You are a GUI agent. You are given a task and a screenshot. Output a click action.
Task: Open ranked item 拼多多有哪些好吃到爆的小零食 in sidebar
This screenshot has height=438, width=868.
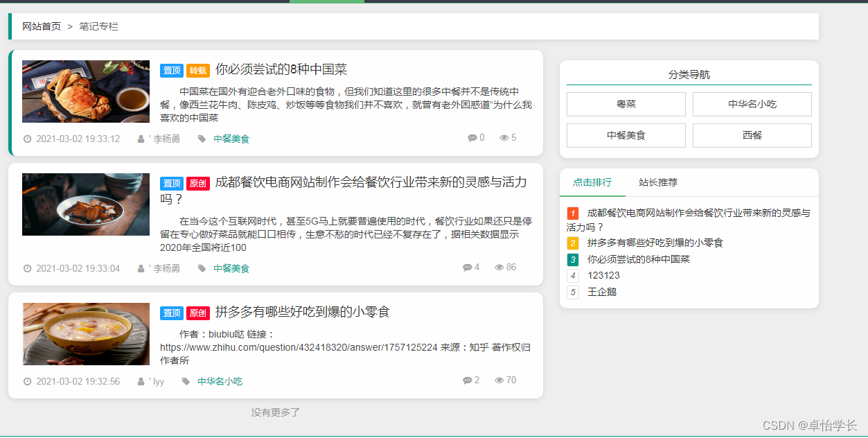(655, 243)
